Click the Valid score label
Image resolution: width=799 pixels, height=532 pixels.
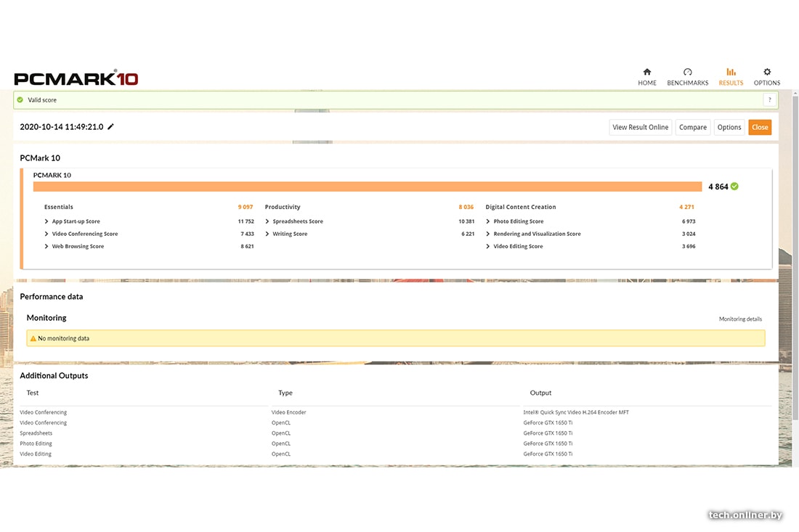pos(42,99)
